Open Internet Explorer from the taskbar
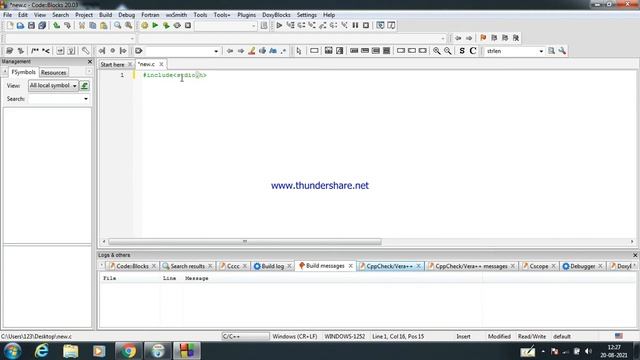Viewport: 640px width, 360px height. click(x=42, y=351)
